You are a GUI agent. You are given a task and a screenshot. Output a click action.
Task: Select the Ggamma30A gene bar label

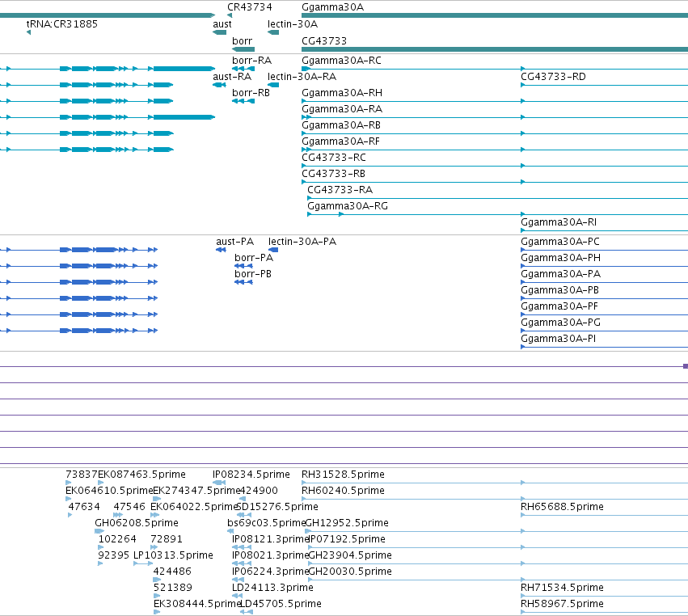point(332,7)
